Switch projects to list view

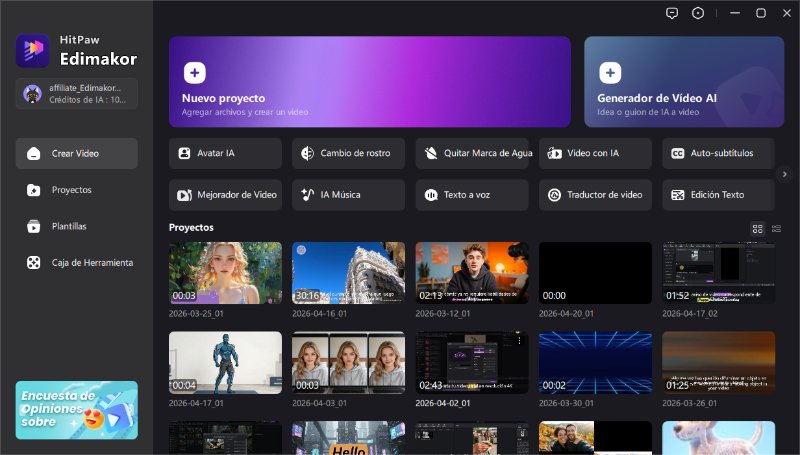(x=776, y=228)
